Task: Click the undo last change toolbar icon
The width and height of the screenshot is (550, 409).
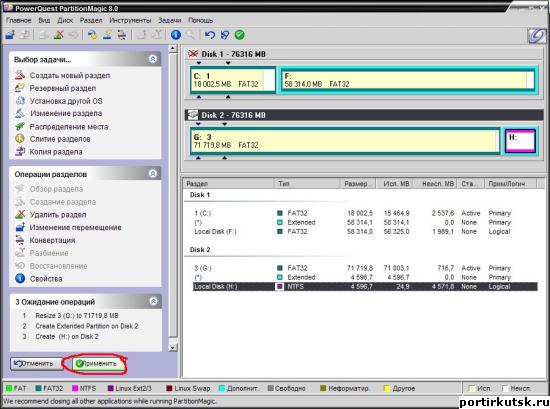Action: click(209, 35)
